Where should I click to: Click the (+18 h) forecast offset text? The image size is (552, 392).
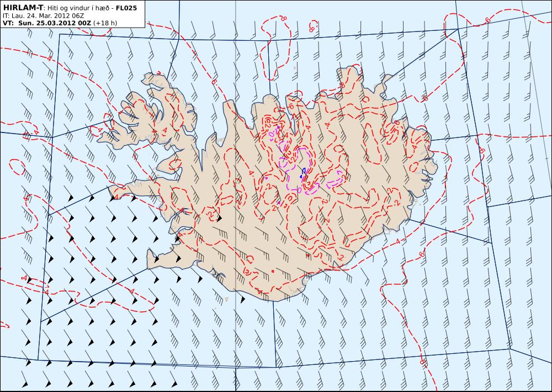pos(105,23)
